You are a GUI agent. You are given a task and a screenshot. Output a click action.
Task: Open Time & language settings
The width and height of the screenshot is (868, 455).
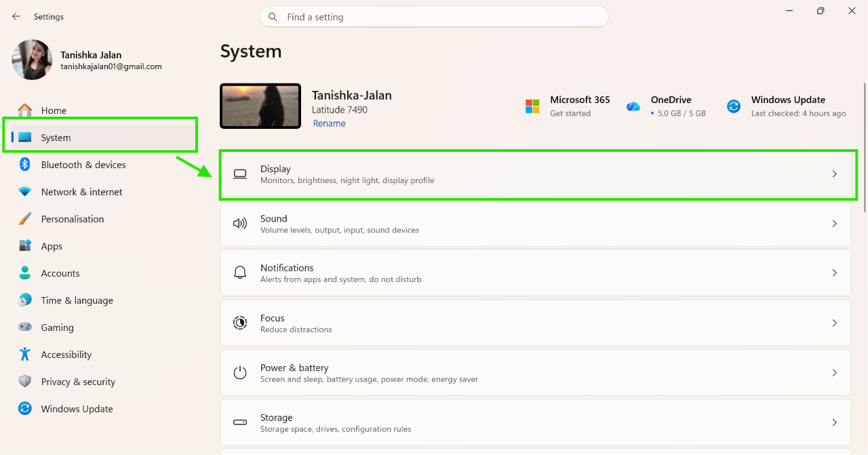point(106,300)
